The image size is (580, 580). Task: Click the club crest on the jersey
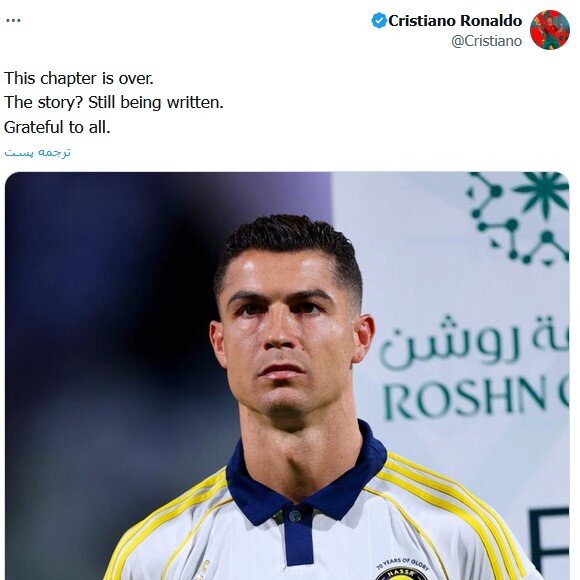(402, 574)
